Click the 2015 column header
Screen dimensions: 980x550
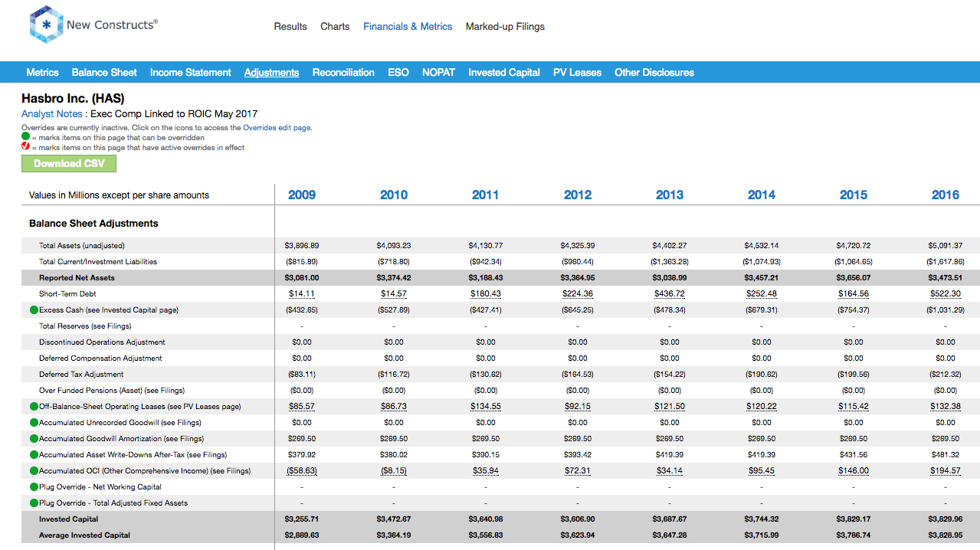(854, 195)
